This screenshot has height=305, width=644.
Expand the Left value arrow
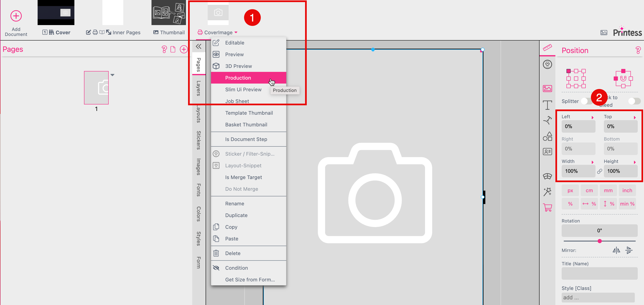click(593, 117)
